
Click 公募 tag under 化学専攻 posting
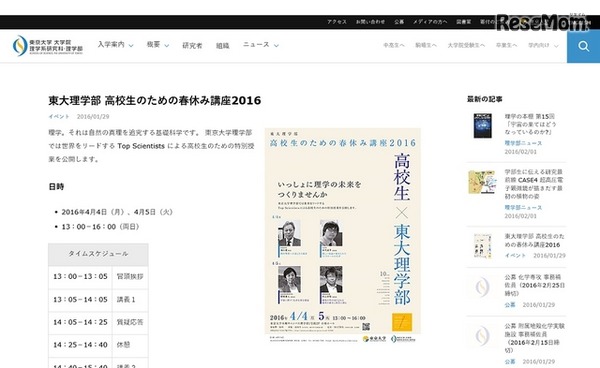pos(510,305)
